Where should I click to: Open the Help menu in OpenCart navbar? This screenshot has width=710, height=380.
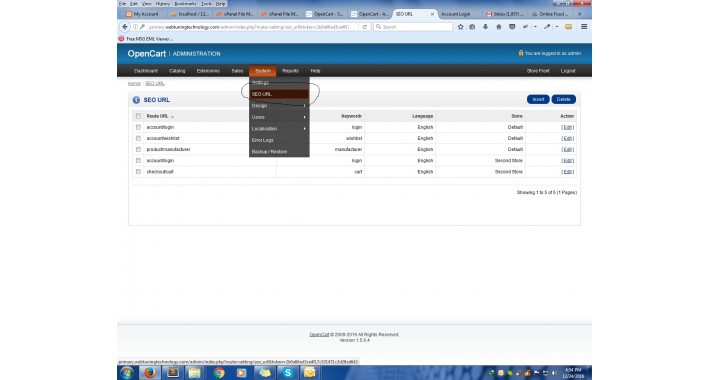pyautogui.click(x=315, y=71)
